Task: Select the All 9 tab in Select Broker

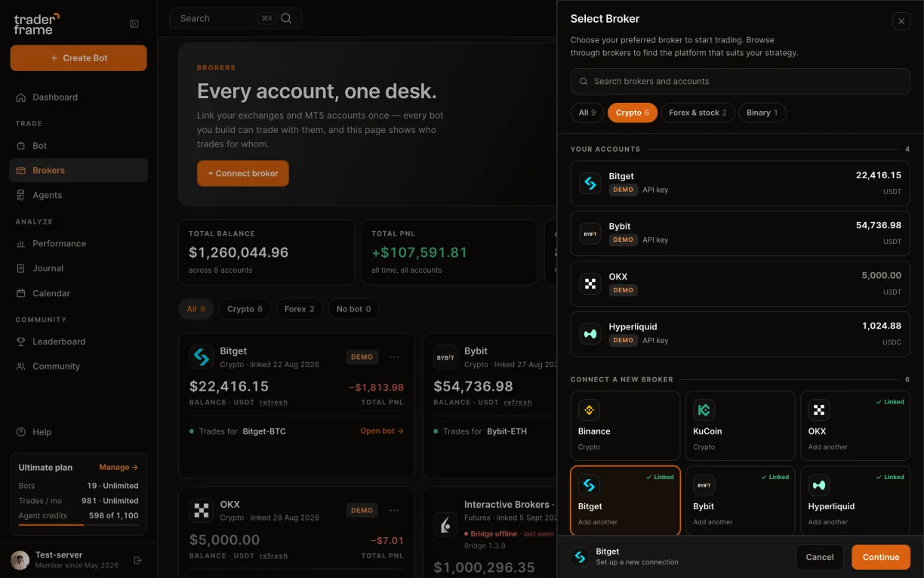Action: (x=587, y=113)
